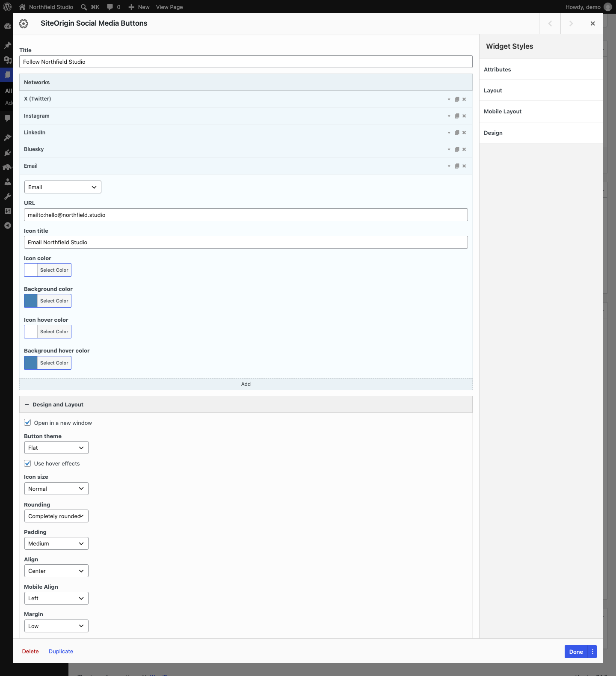Remove the X (Twitter) network row
Screen dimensions: 616x676
(464, 99)
